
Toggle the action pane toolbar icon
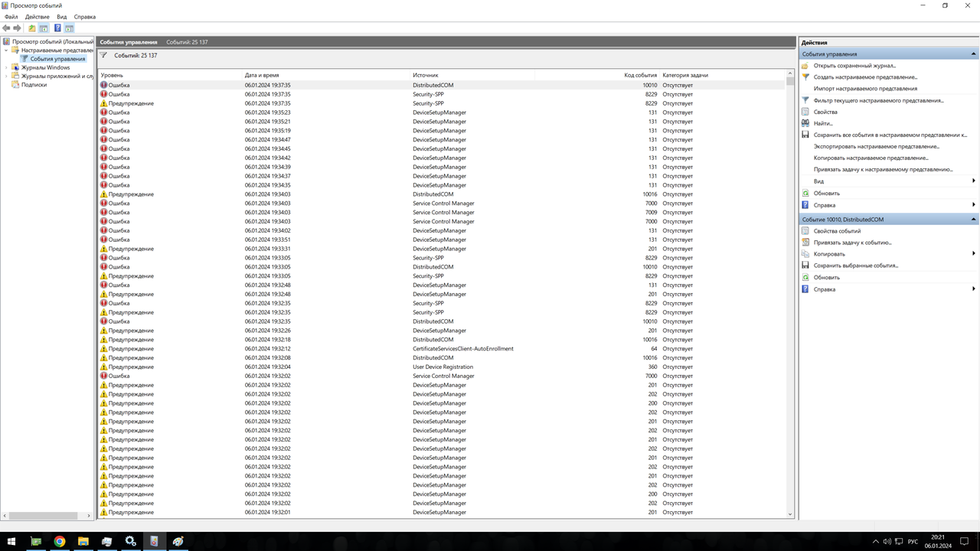coord(69,28)
